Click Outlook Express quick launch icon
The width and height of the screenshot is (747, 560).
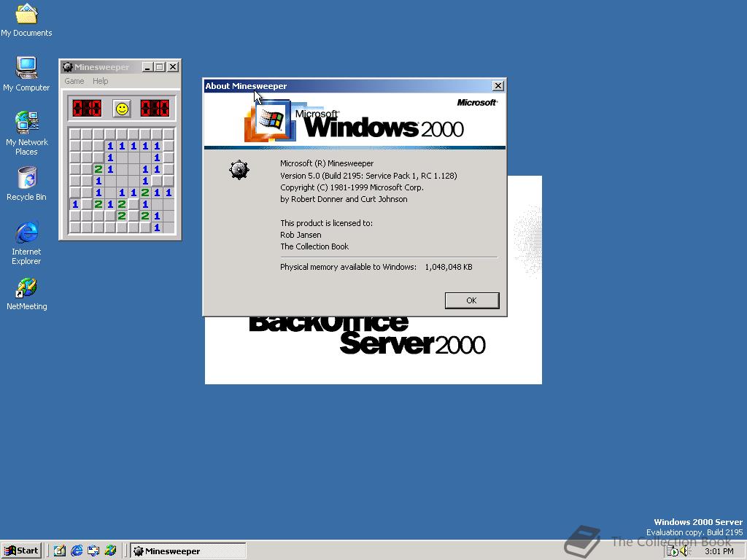(93, 551)
